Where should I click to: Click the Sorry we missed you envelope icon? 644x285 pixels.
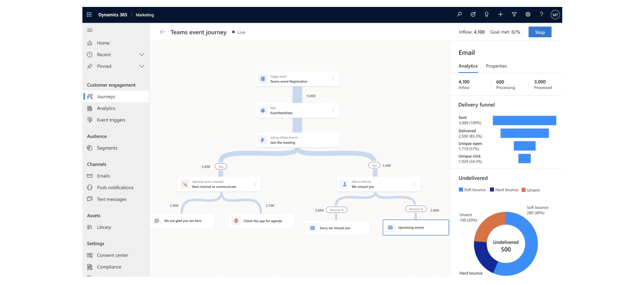(313, 228)
